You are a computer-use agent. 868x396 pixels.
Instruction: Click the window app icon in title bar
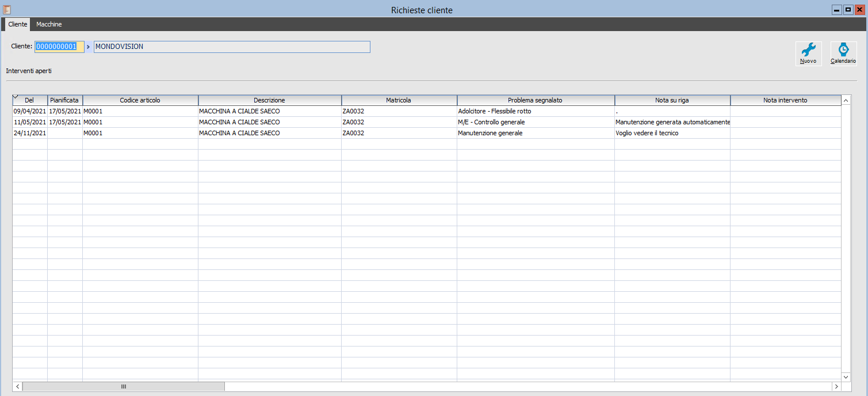pos(7,10)
